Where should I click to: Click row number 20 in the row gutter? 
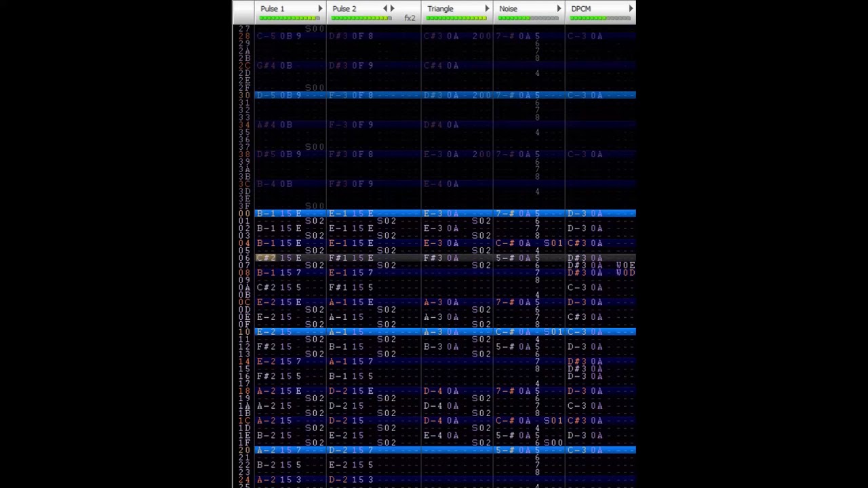(244, 451)
